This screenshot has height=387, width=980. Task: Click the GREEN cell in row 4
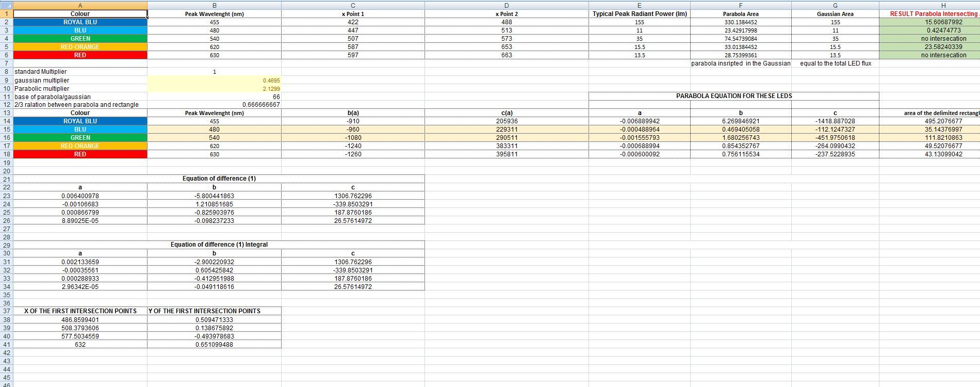tap(80, 39)
